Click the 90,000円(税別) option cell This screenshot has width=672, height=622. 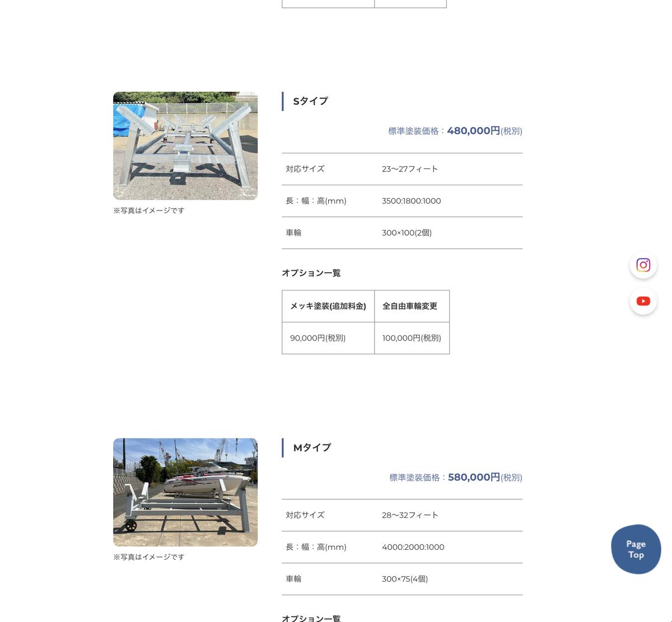click(x=318, y=338)
